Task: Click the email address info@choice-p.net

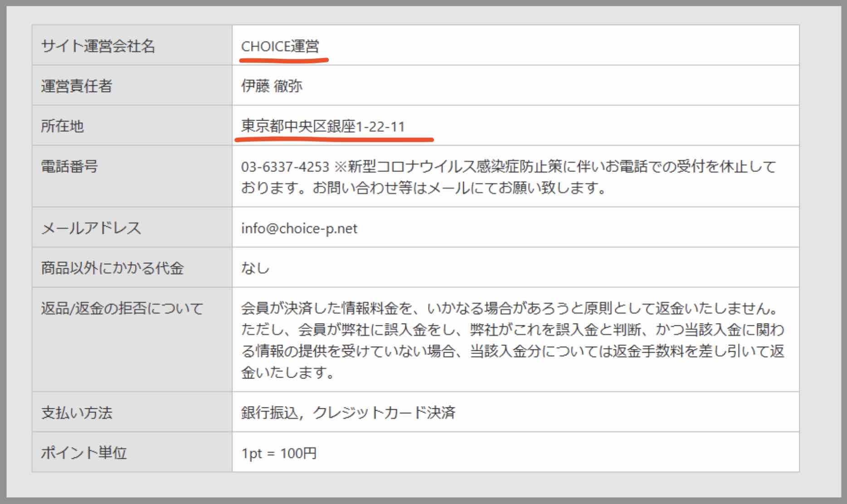Action: tap(299, 228)
